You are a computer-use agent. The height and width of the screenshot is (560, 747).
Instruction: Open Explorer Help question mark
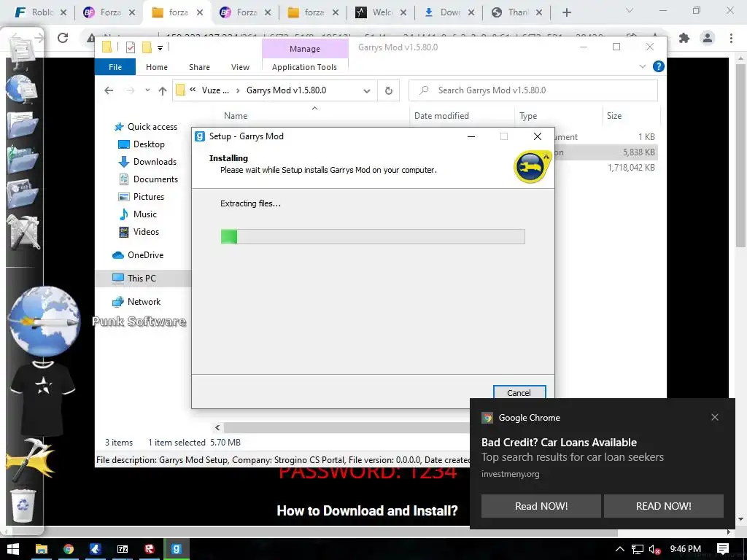[x=659, y=66]
